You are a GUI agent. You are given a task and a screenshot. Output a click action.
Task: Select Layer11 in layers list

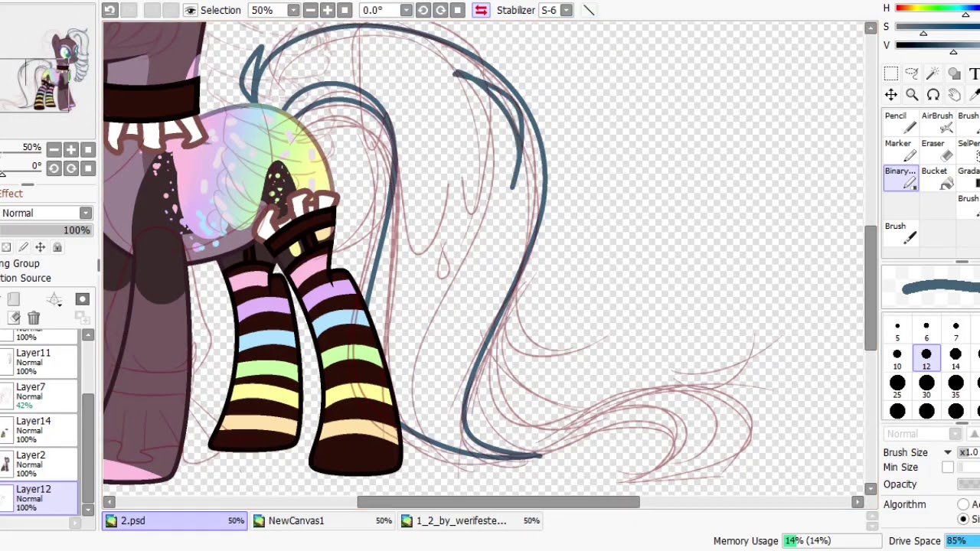tap(39, 363)
